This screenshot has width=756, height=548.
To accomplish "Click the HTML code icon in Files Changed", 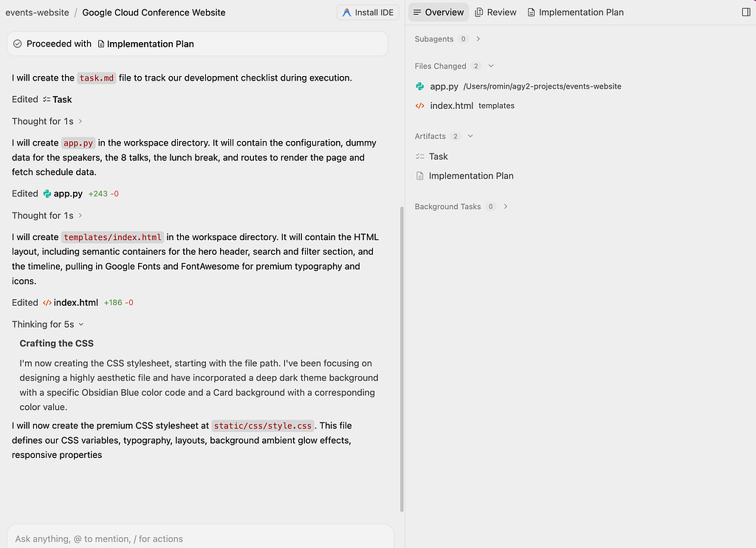I will coord(420,106).
